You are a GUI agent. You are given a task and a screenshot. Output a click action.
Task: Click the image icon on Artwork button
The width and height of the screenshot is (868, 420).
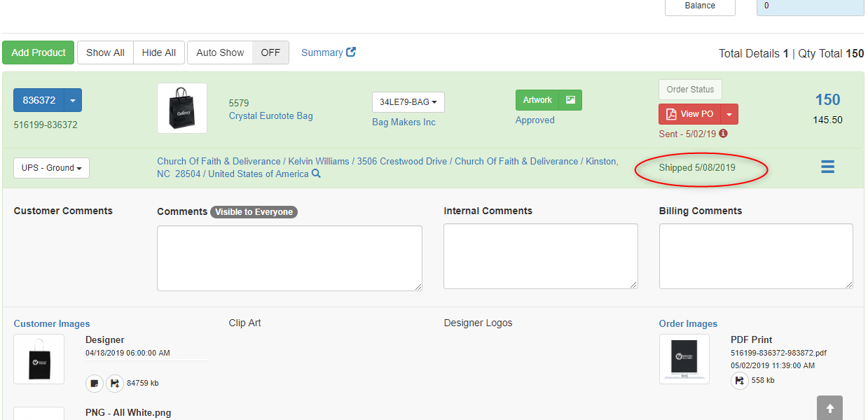click(570, 100)
